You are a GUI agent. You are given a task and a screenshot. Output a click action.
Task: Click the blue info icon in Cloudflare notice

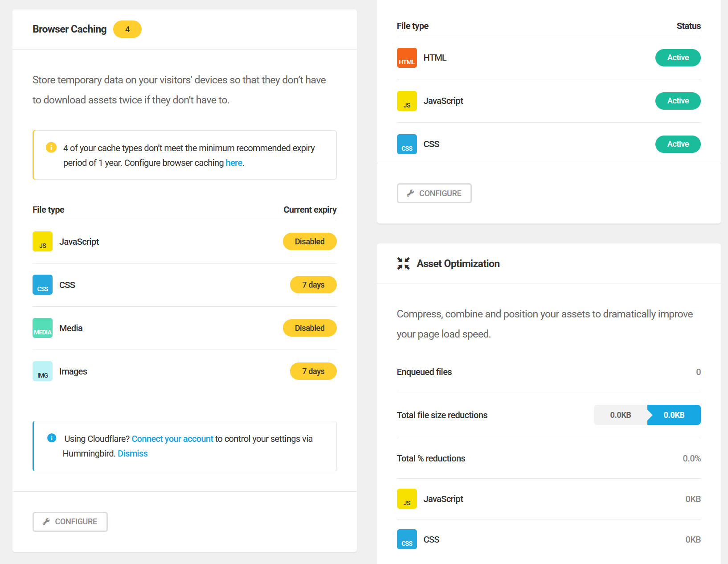click(x=52, y=438)
